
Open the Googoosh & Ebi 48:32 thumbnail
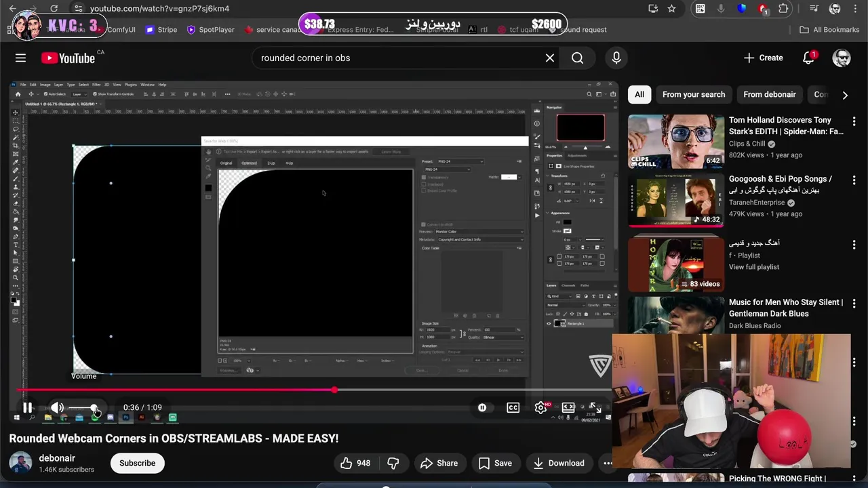[x=676, y=201]
